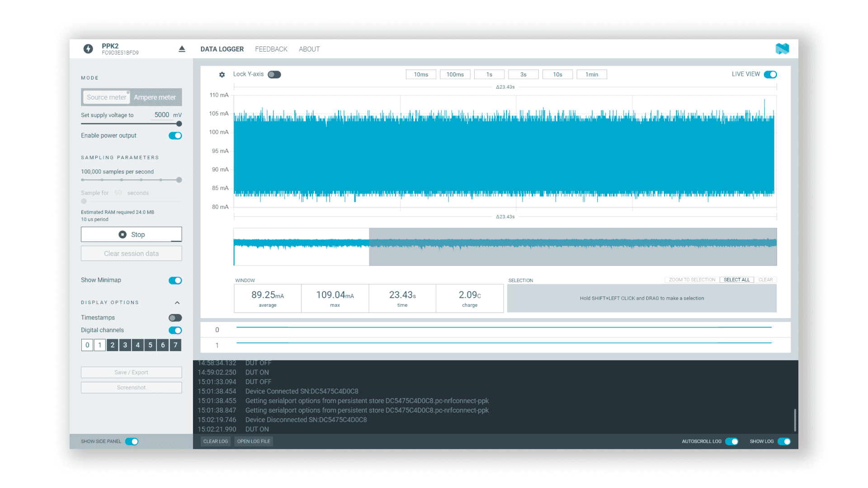
Task: Toggle digital channel 7 box
Action: 175,345
